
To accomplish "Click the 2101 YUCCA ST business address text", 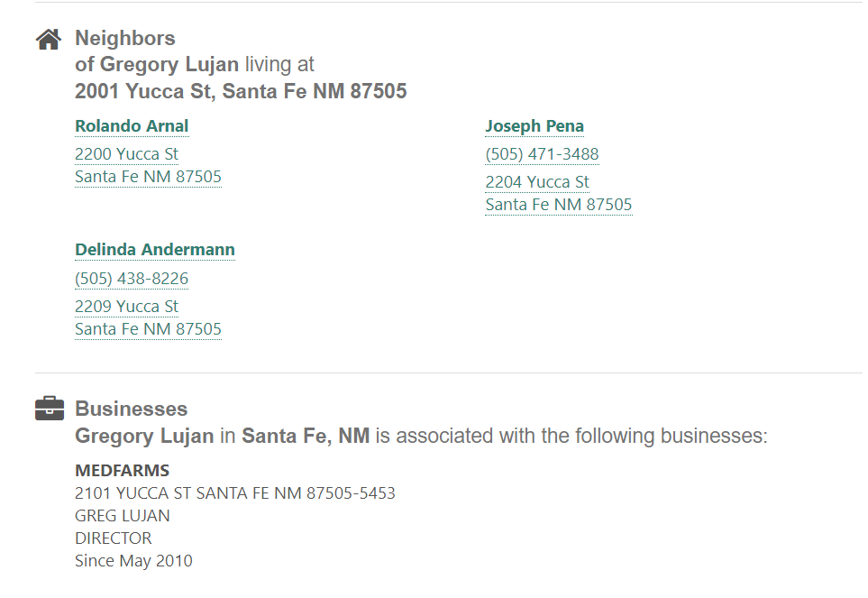I will pyautogui.click(x=235, y=493).
